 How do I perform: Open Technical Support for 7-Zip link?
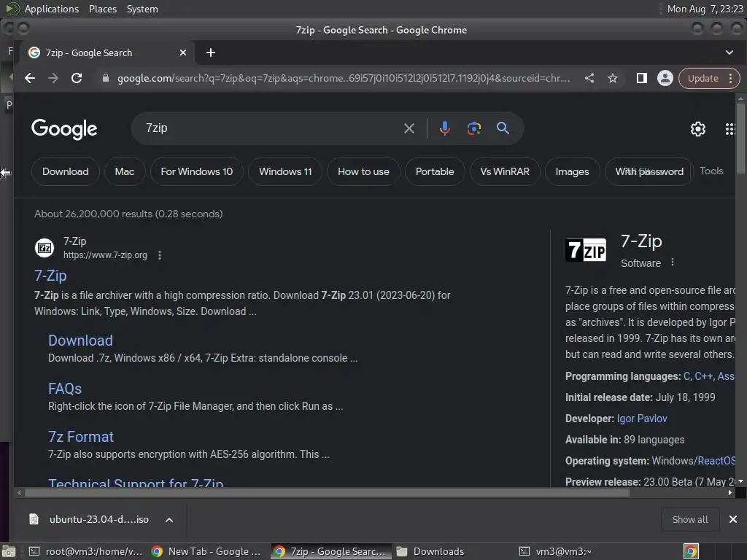click(x=136, y=482)
